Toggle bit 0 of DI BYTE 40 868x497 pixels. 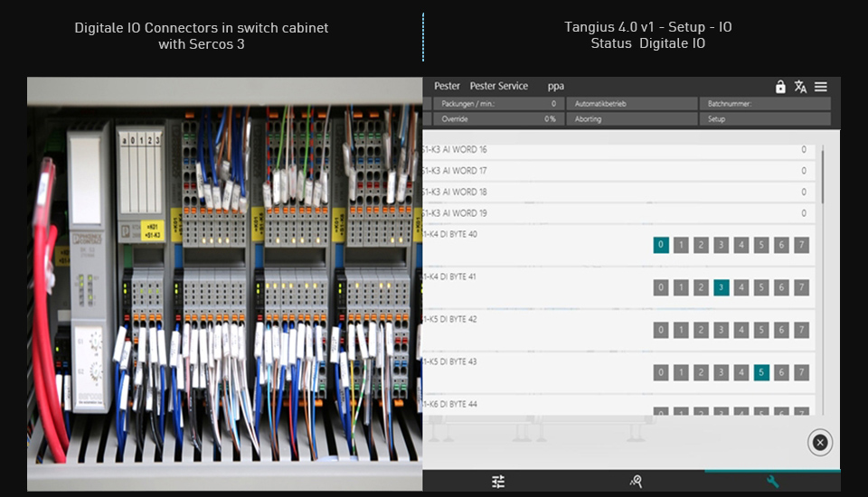(x=661, y=245)
